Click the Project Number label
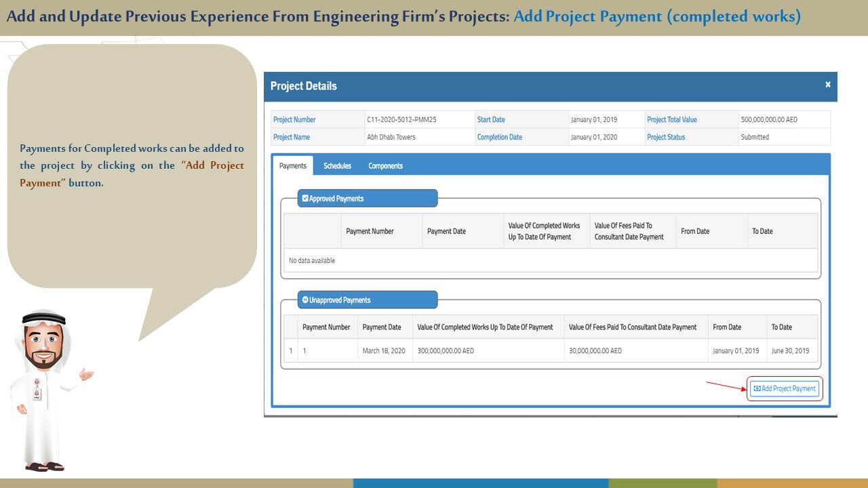 point(294,120)
